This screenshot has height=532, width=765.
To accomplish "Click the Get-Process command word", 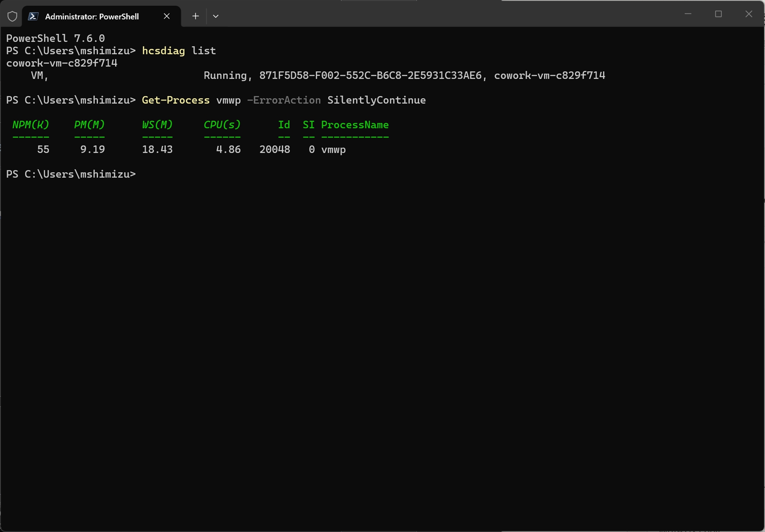I will [x=175, y=100].
